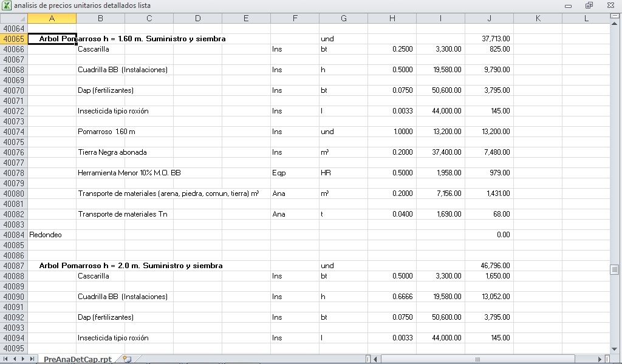622x364 pixels.
Task: Go to the next sheet with the navigation arrow
Action: pyautogui.click(x=23, y=359)
